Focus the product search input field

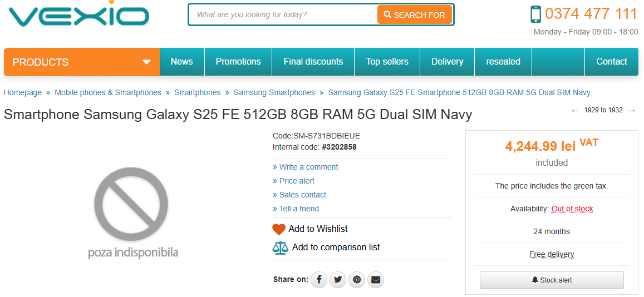point(284,14)
